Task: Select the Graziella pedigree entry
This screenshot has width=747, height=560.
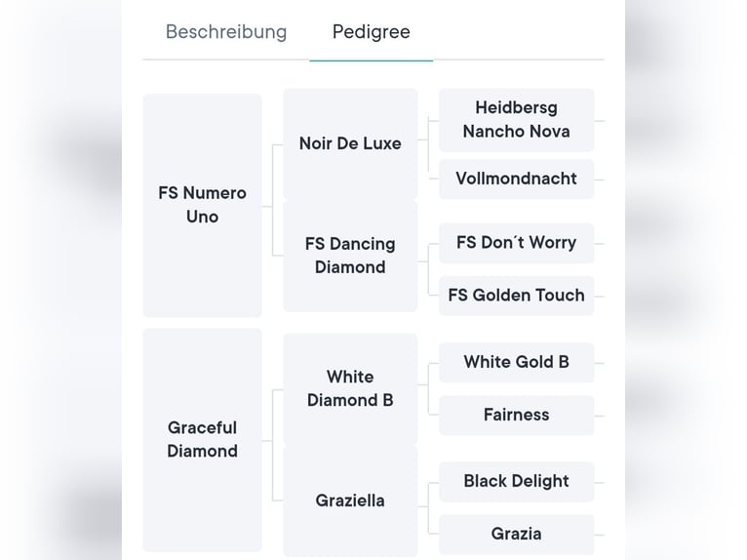Action: [350, 500]
